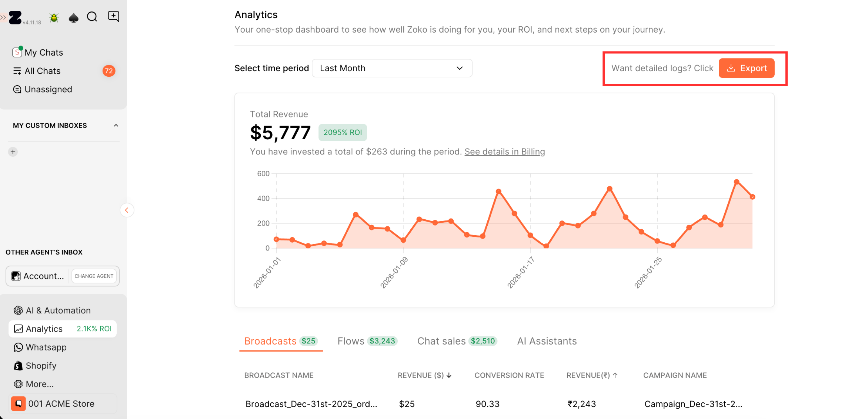The image size is (868, 419).
Task: Click the bug report beetle icon
Action: pyautogui.click(x=54, y=17)
